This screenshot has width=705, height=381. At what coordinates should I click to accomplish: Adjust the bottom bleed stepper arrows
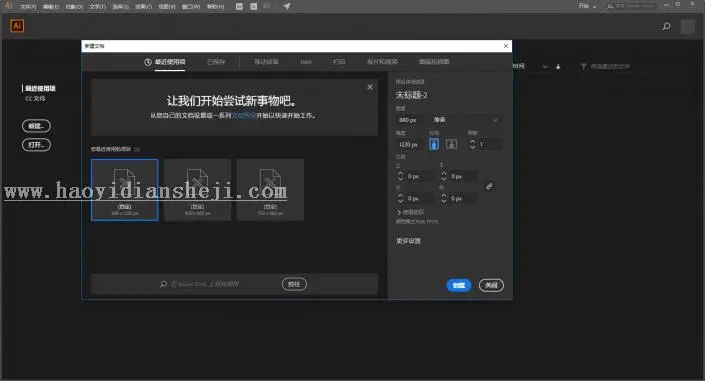(x=444, y=176)
